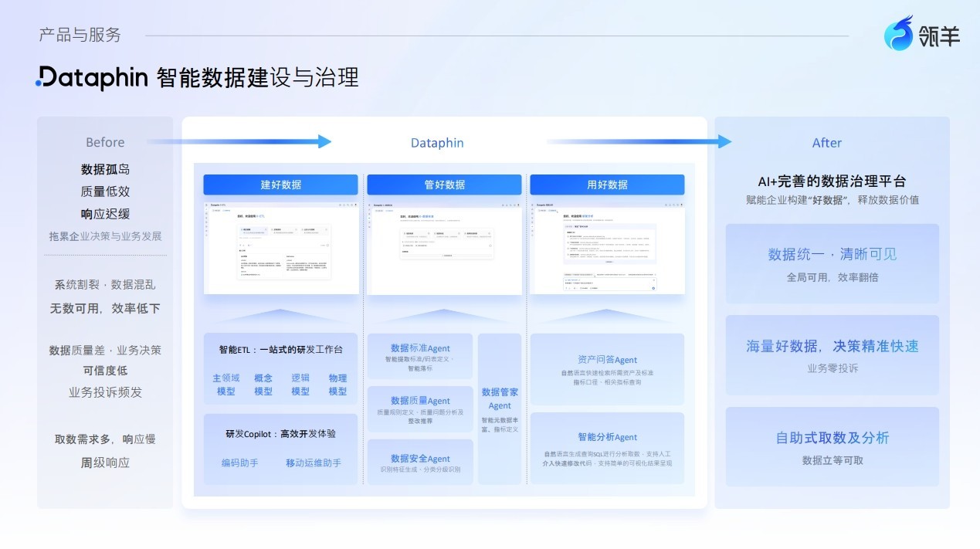Click the 取数需求多，响应慢 line
This screenshot has width=980, height=549.
pos(105,439)
